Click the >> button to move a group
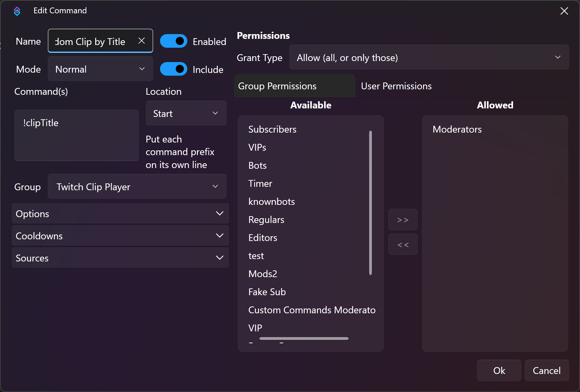The image size is (580, 392). pos(403,219)
